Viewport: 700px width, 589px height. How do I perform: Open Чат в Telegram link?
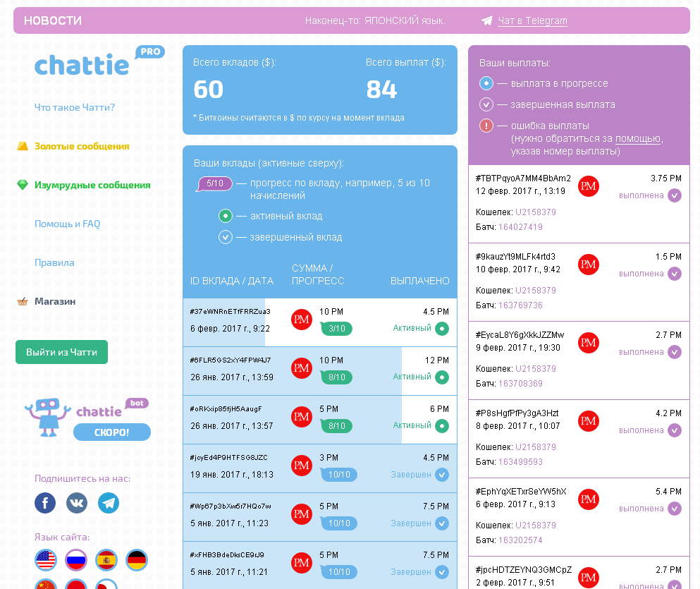coord(533,20)
